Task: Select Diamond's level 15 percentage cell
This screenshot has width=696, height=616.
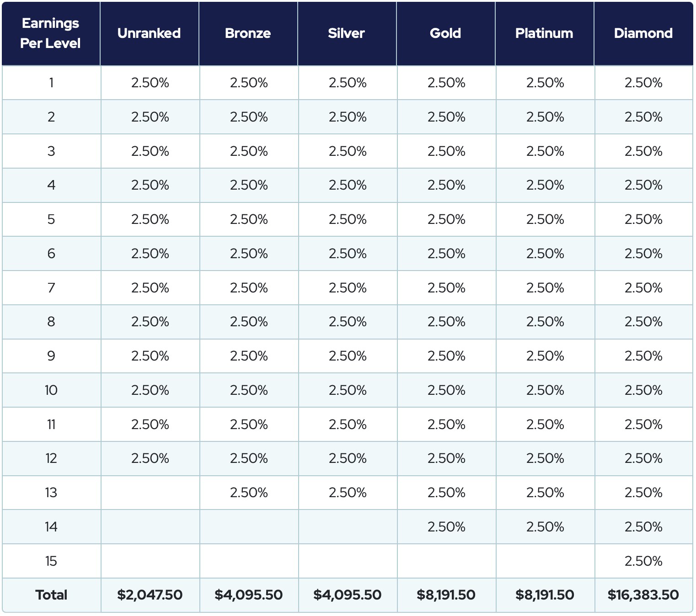Action: pos(643,561)
